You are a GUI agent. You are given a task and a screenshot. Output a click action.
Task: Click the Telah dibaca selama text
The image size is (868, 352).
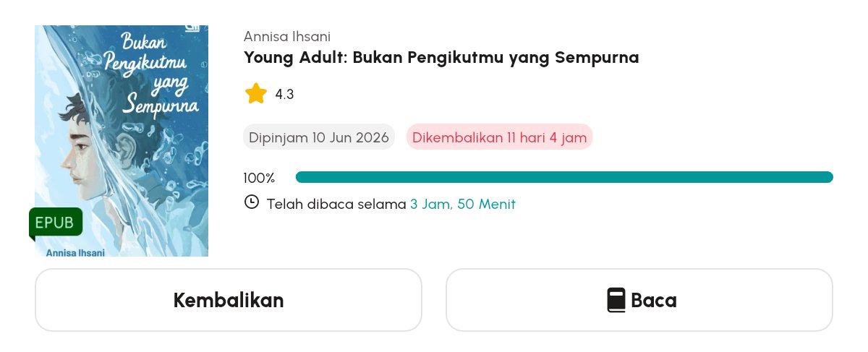pyautogui.click(x=336, y=205)
